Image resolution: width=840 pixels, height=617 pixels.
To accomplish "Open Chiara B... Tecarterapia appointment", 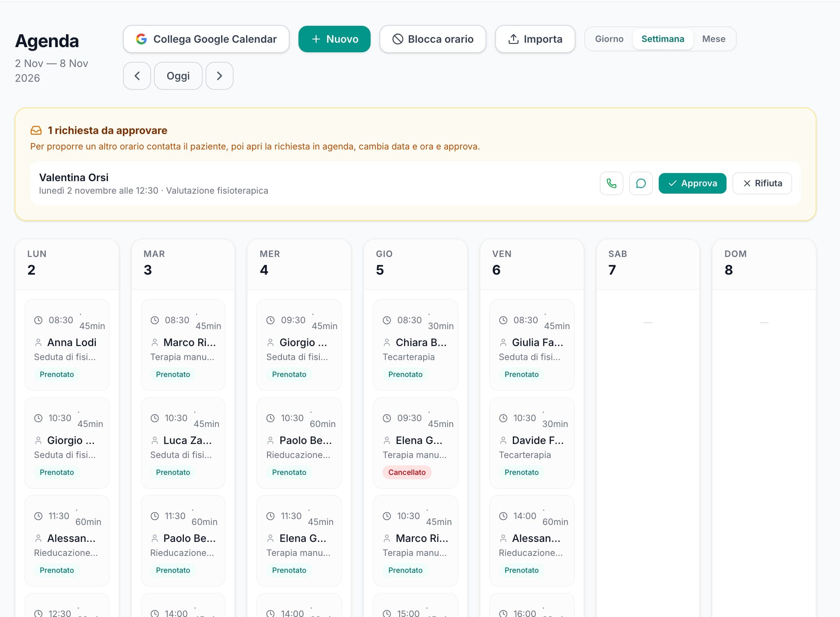I will coord(416,345).
